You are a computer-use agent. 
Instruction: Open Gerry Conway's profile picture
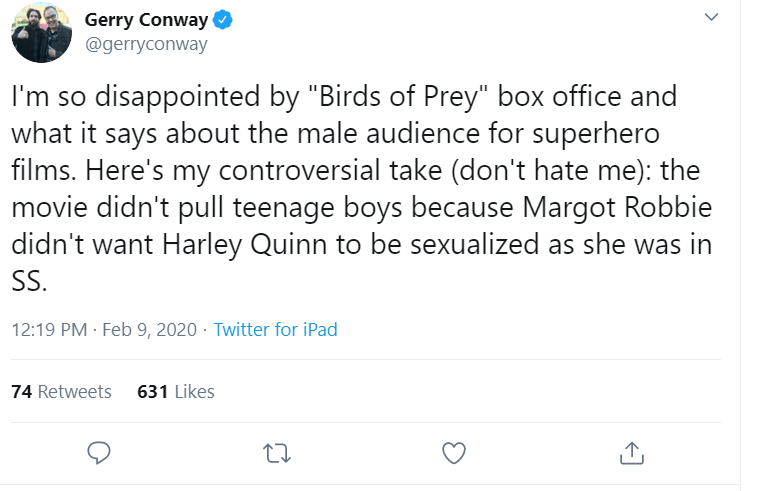click(41, 32)
